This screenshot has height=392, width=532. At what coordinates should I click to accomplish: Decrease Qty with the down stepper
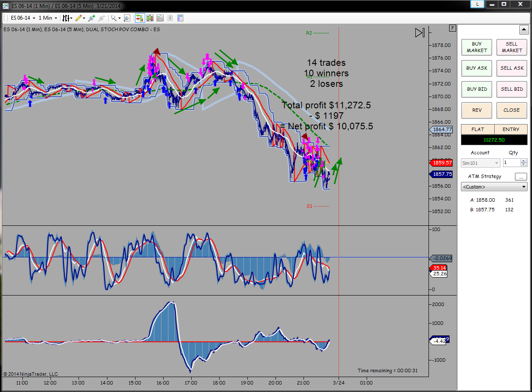(x=524, y=165)
